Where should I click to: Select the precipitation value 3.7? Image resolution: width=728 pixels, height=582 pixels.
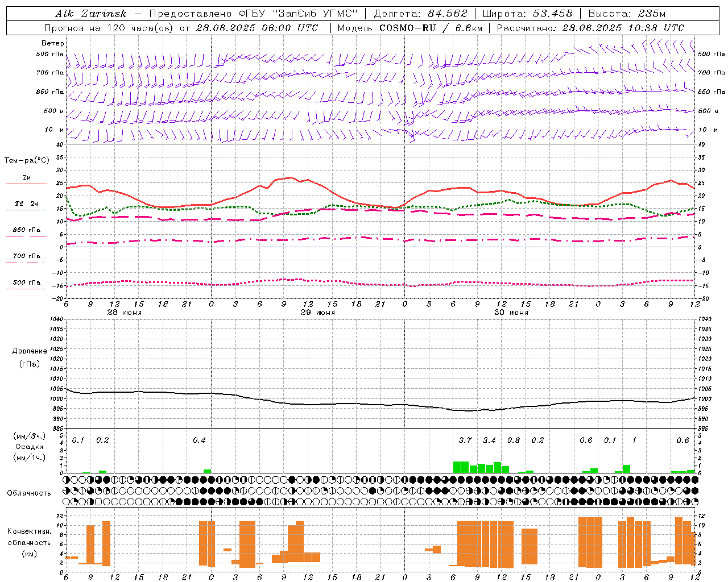click(x=465, y=440)
